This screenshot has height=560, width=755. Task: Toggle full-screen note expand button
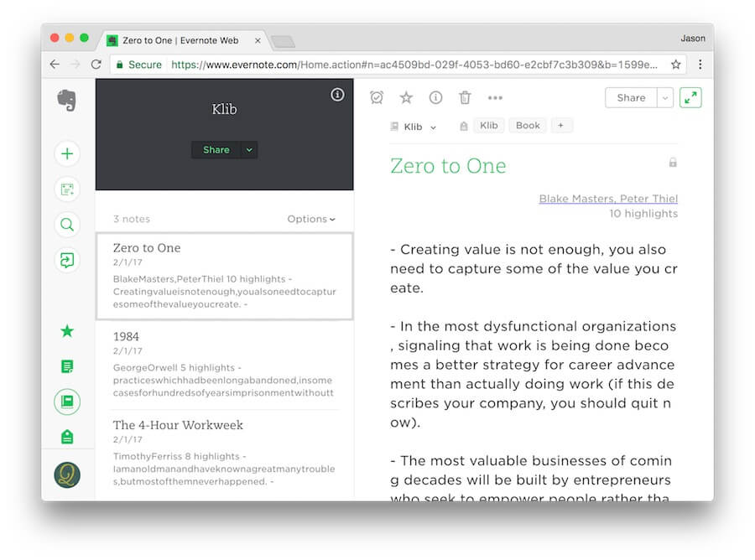[690, 97]
